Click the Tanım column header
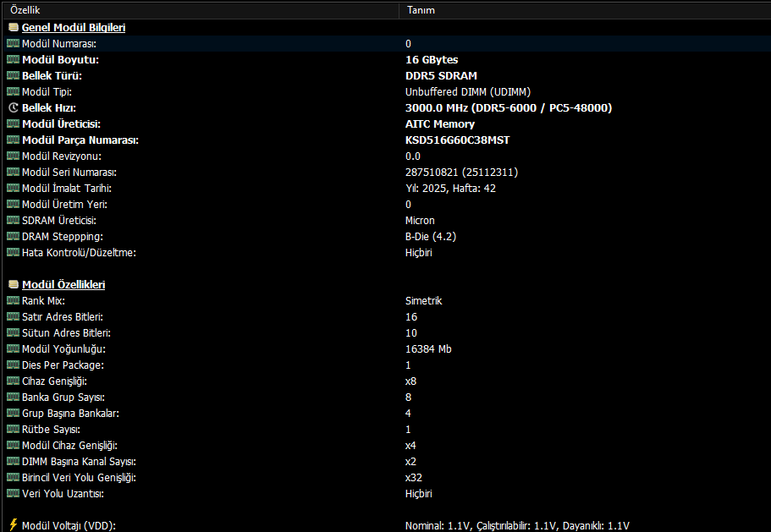This screenshot has width=771, height=532. click(x=585, y=10)
